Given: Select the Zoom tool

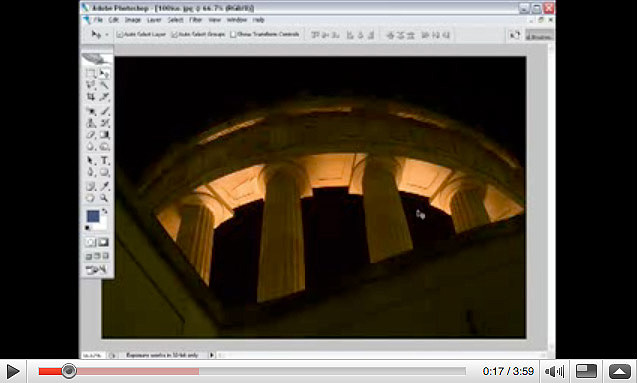Looking at the screenshot, I should 105,198.
